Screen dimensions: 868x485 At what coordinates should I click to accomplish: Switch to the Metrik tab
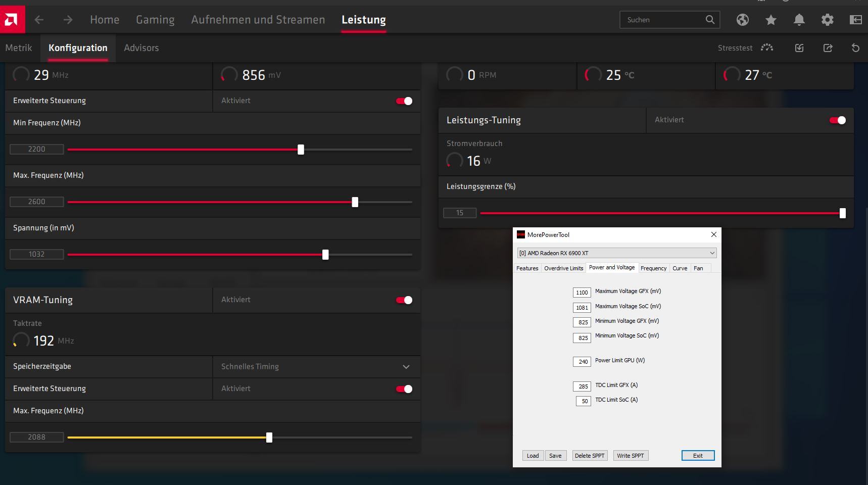[19, 48]
